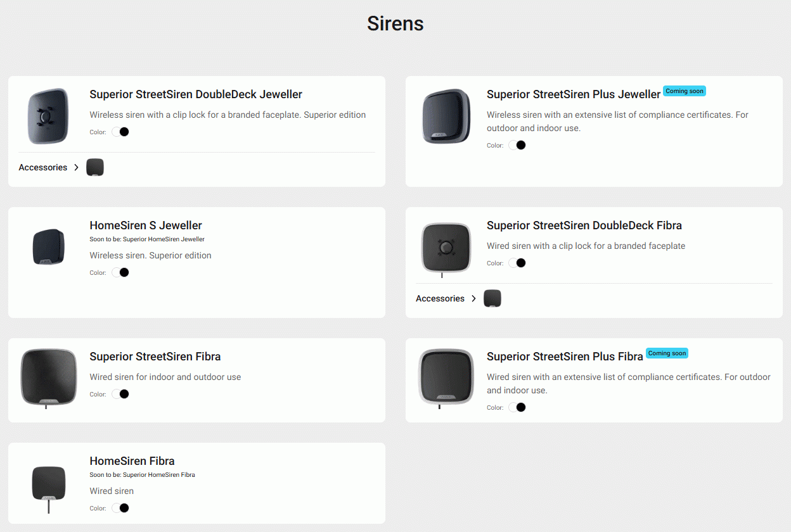Open the Superior StreetSiren Plus Jeweller title link
The image size is (791, 532).
[574, 94]
